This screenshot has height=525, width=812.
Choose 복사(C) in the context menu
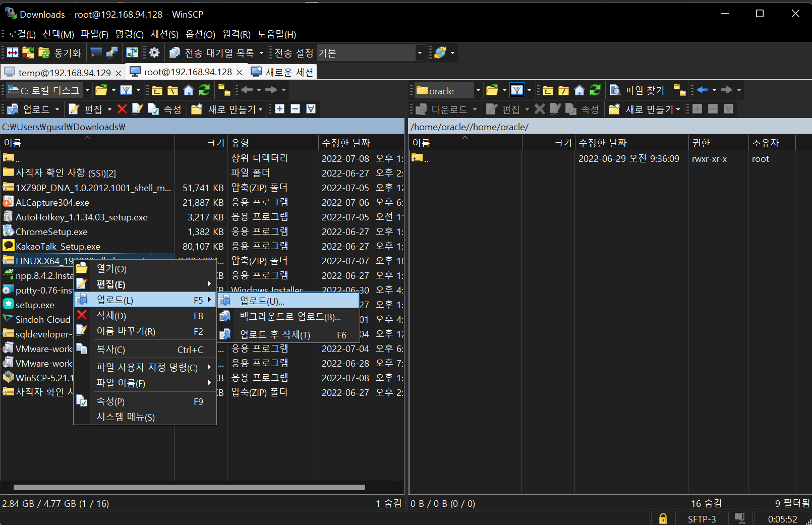point(145,349)
